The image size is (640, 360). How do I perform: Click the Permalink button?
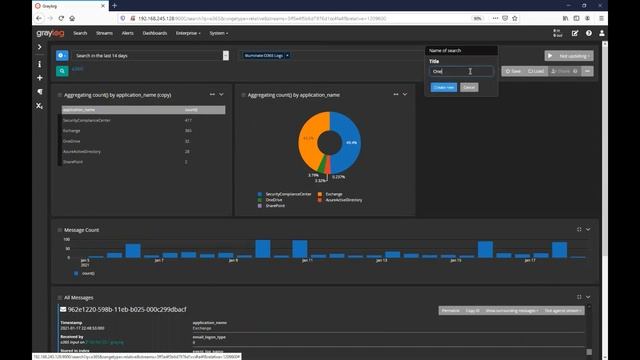click(x=450, y=311)
